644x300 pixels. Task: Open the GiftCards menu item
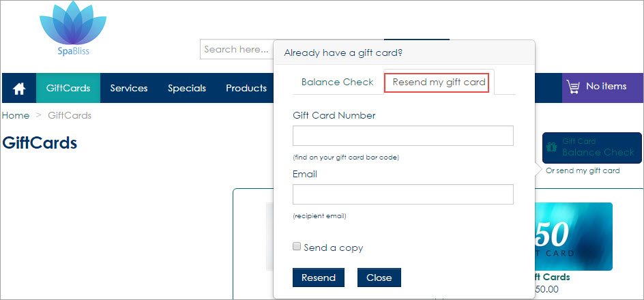point(68,88)
